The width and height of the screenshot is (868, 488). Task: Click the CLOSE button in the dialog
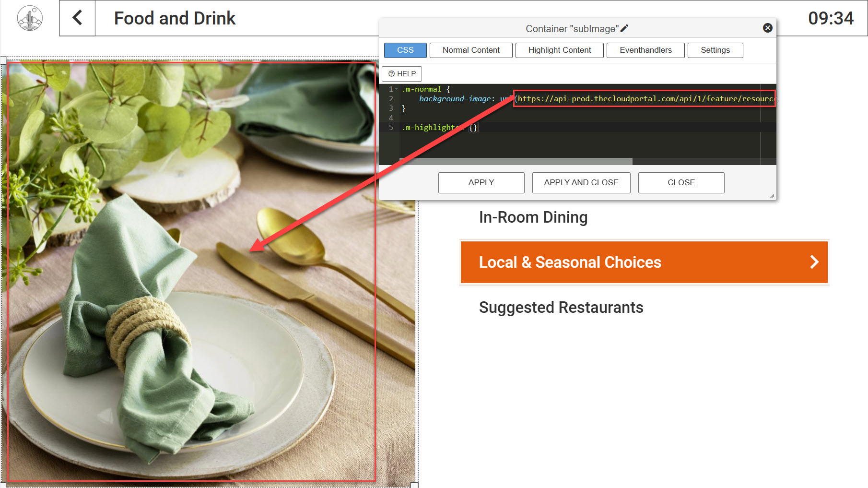coord(681,182)
